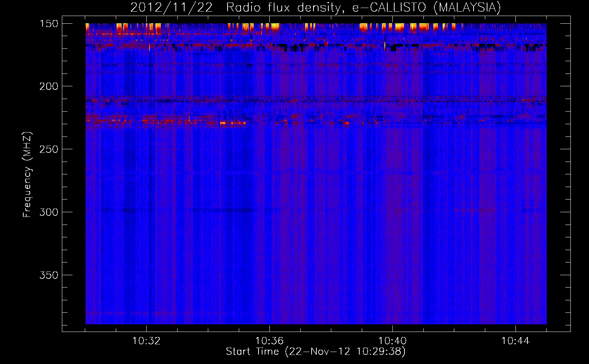Click the 10:36 time tick label
Viewport: 589px width, 364px height.
(269, 341)
